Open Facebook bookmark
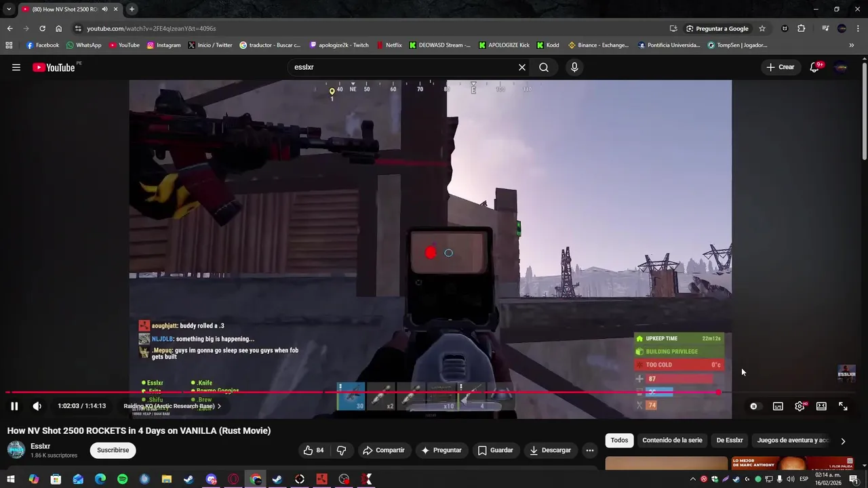Viewport: 868px width, 488px height. (x=43, y=45)
